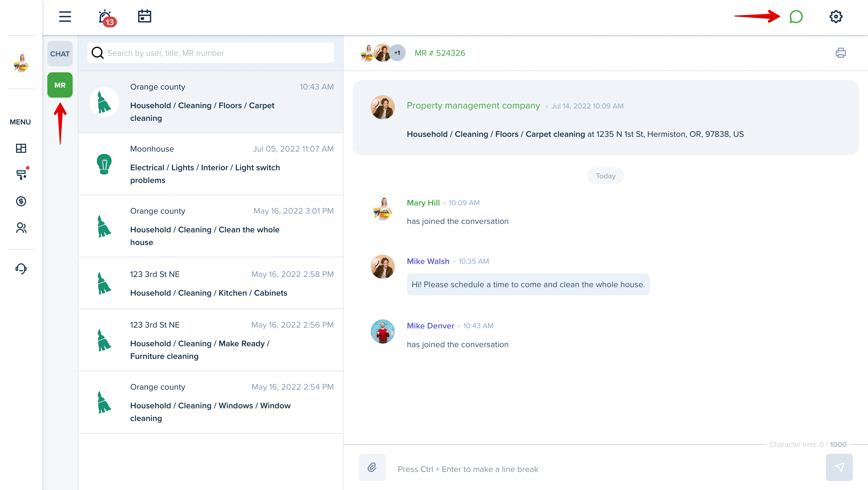Click broom icon of Furniture cleaning request

(x=104, y=340)
